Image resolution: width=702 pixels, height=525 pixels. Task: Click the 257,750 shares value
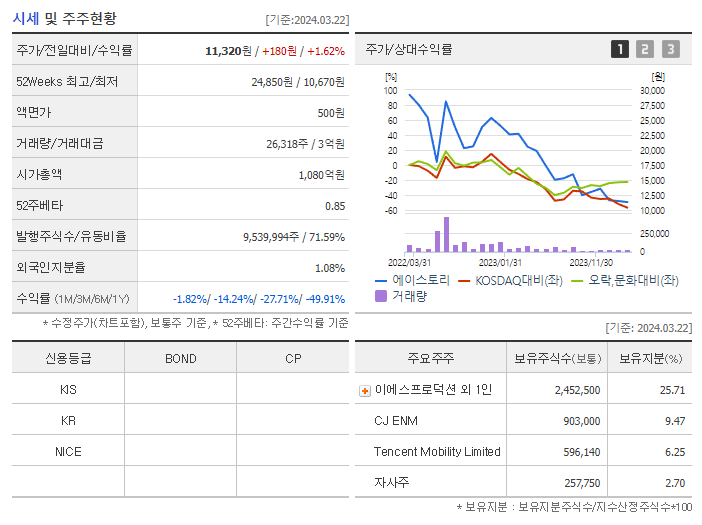click(x=582, y=482)
